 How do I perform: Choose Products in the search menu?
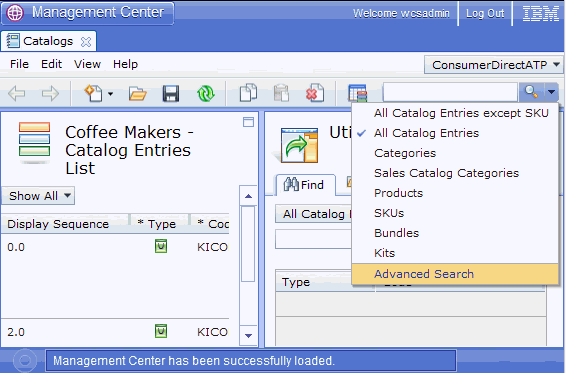point(455,193)
